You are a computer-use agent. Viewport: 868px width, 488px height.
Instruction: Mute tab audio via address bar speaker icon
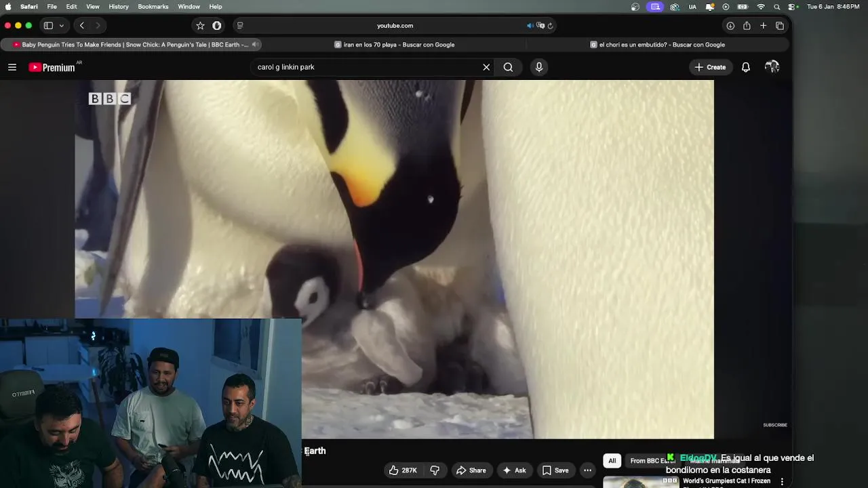pyautogui.click(x=530, y=26)
